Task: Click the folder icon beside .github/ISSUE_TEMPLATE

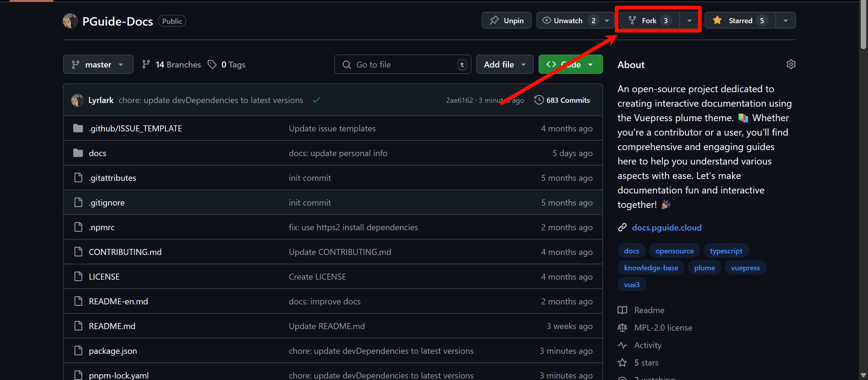Action: pos(78,128)
